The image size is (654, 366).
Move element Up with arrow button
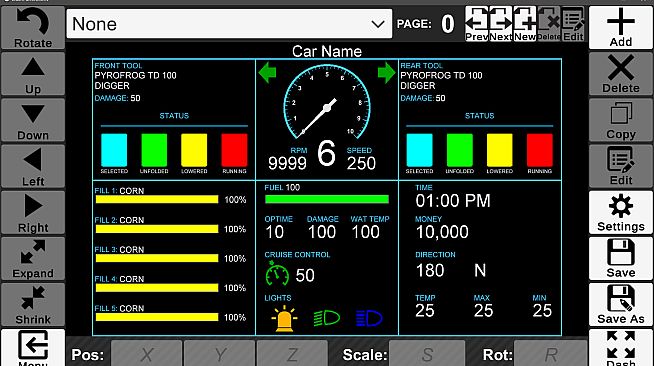(x=33, y=74)
